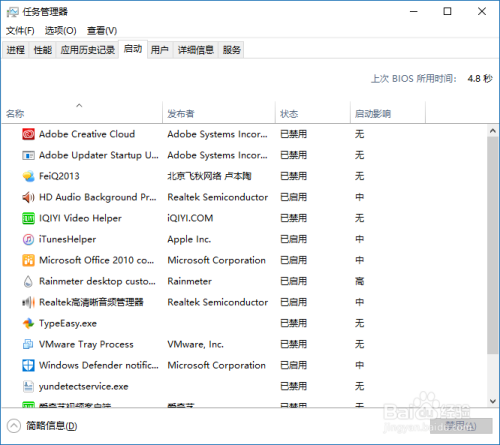The width and height of the screenshot is (500, 445).
Task: Sort by the 启动影响 column header
Action: point(388,113)
